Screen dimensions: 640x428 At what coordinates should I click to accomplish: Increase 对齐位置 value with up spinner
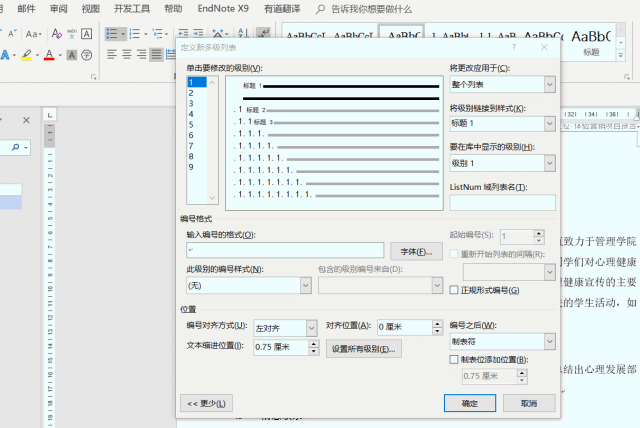[x=438, y=323]
